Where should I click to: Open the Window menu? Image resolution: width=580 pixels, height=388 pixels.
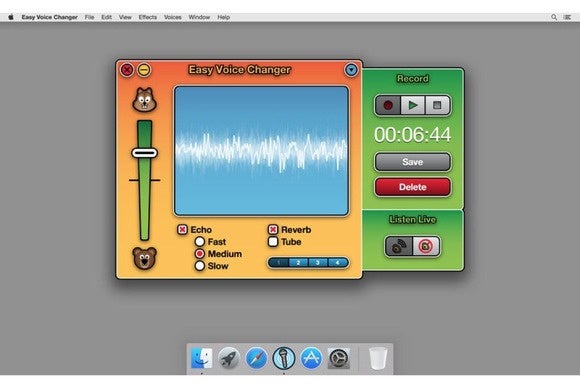tap(199, 17)
